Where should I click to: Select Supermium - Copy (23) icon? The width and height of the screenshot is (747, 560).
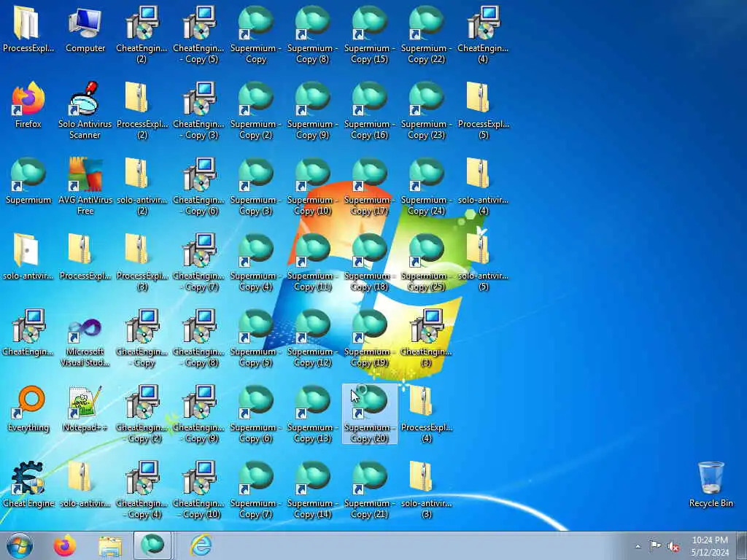pyautogui.click(x=426, y=111)
